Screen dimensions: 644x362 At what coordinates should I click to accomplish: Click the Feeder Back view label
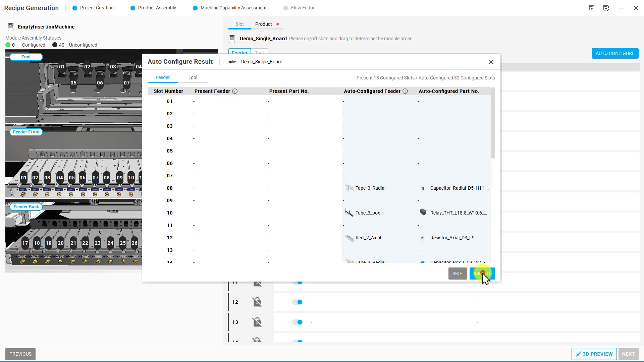click(x=26, y=207)
